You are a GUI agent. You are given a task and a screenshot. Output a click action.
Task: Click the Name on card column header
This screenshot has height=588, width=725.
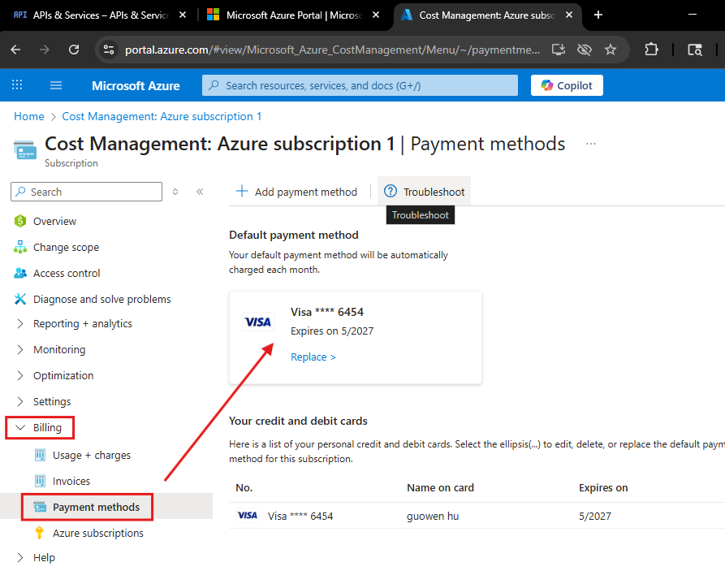click(440, 487)
